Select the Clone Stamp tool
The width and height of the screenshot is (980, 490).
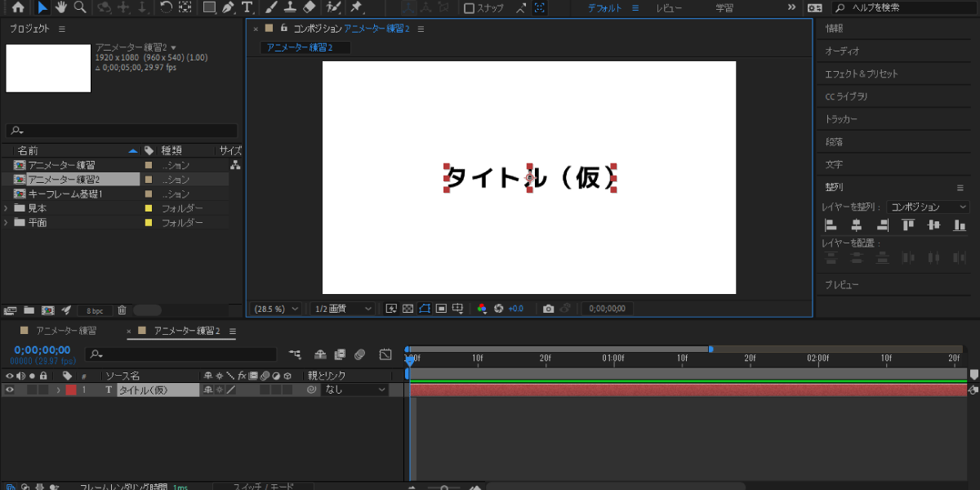tap(290, 7)
